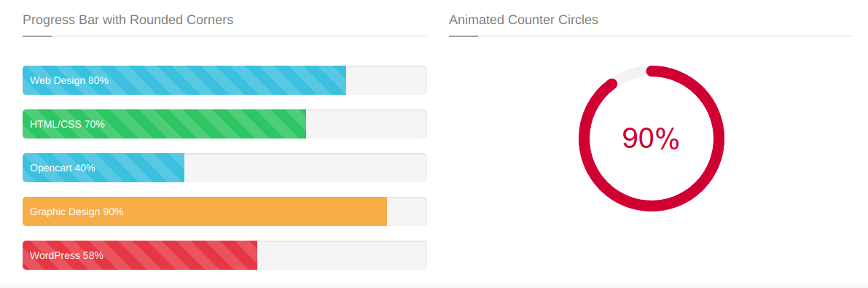Select the Graphic Design 90% label
868x288 pixels.
coord(77,211)
